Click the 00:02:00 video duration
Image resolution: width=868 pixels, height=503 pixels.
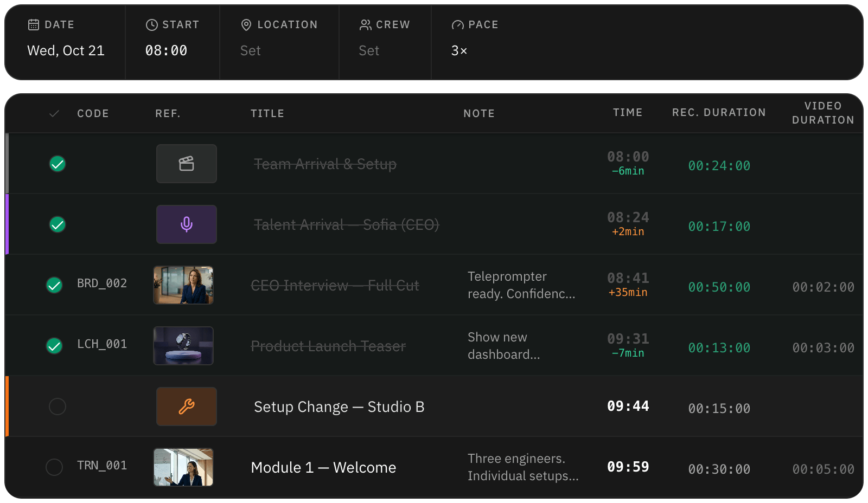point(823,287)
